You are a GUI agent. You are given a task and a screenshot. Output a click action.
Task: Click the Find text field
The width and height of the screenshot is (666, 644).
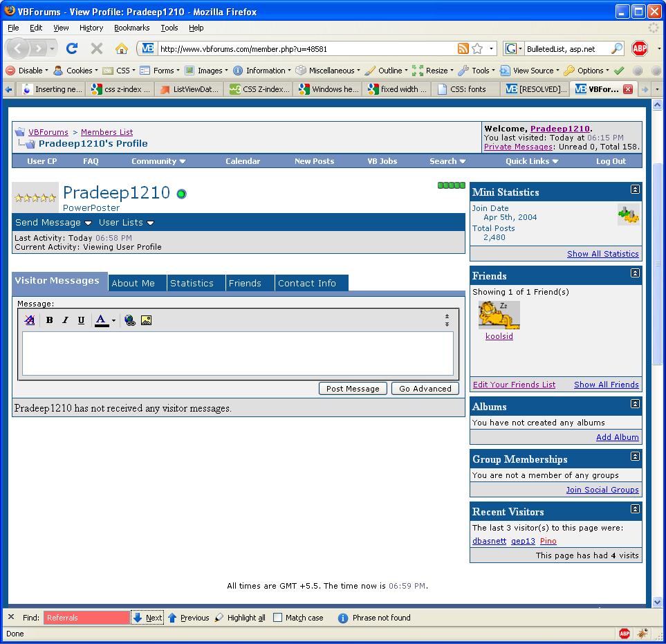(86, 618)
